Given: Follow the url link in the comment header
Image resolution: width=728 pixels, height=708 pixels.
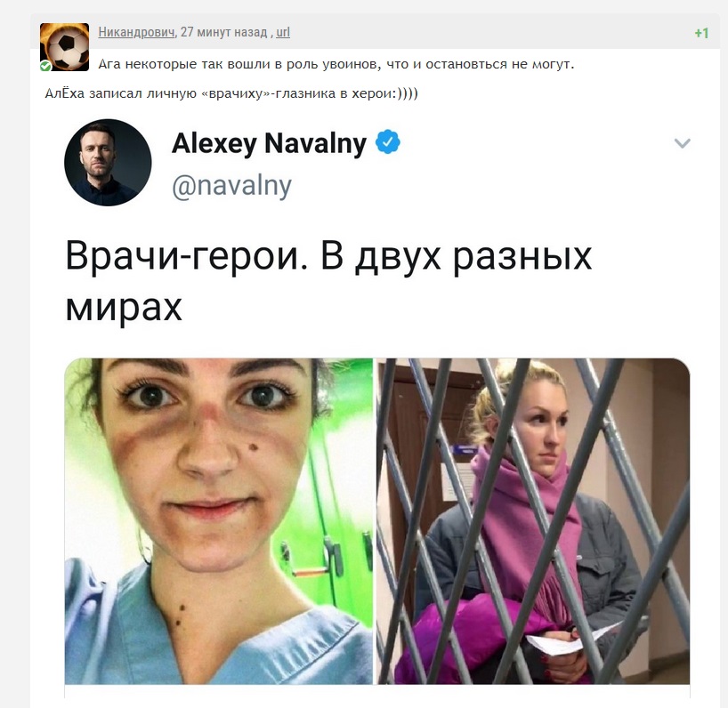Looking at the screenshot, I should [x=283, y=32].
